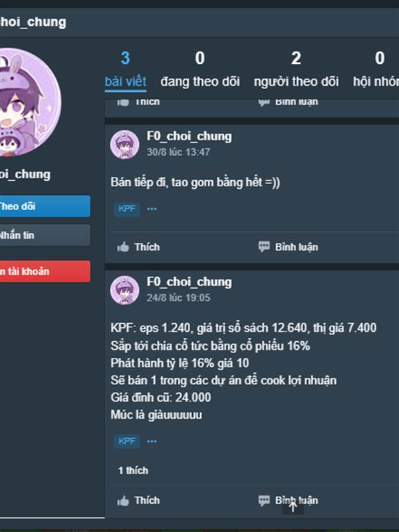Expand more tags dots on 24/8 post
This screenshot has width=399, height=532.
(152, 442)
